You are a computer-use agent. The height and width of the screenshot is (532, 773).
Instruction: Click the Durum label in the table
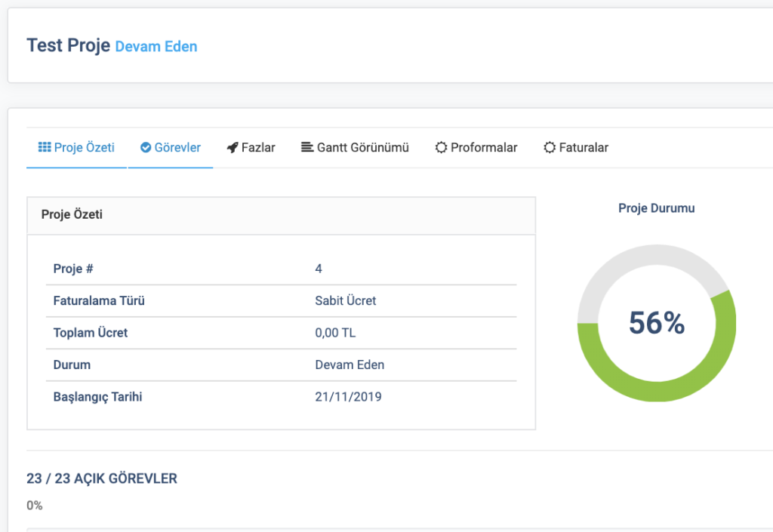tap(72, 364)
